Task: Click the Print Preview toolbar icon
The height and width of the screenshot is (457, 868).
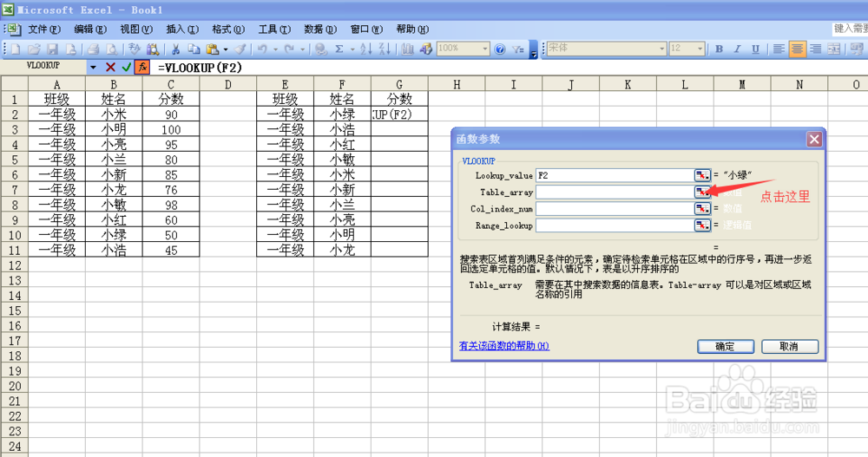Action: click(x=111, y=49)
